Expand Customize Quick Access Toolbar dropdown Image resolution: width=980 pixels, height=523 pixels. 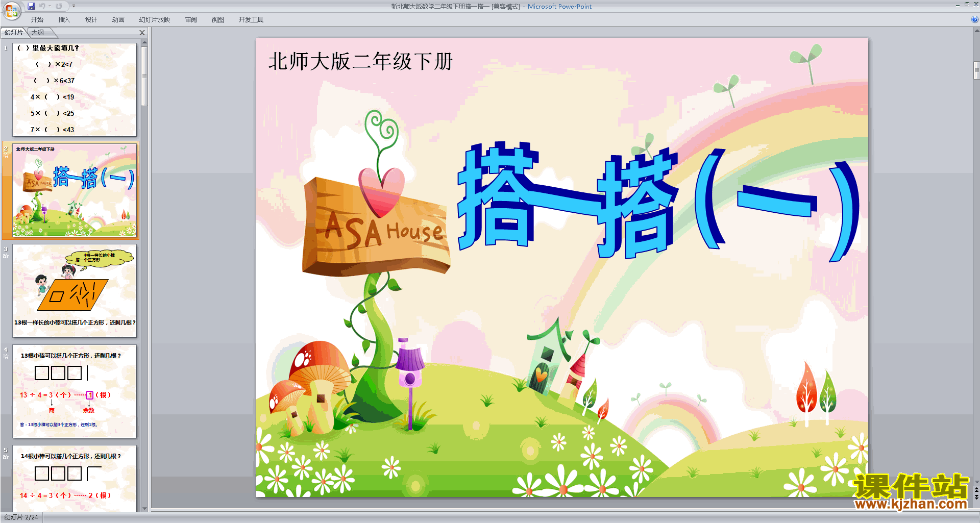73,6
